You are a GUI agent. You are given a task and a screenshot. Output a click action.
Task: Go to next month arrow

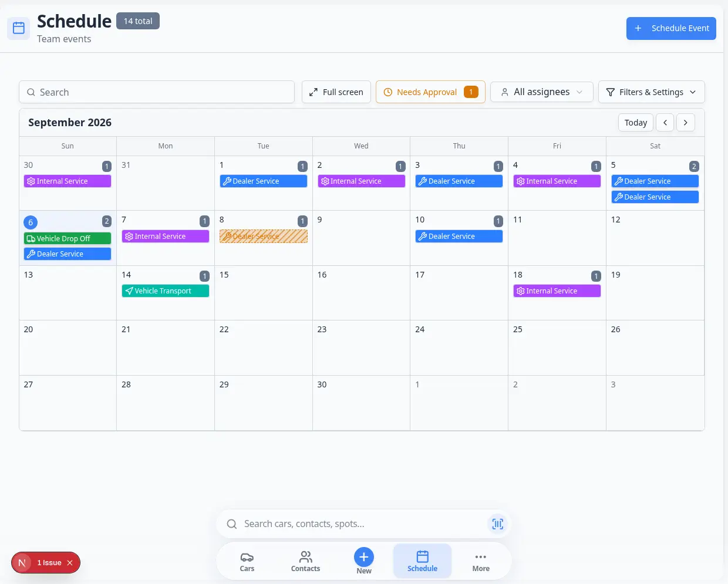pos(685,122)
